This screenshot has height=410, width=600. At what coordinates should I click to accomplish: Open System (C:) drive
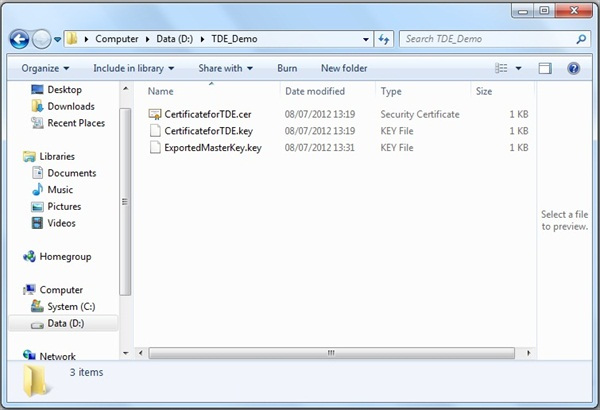[x=71, y=307]
